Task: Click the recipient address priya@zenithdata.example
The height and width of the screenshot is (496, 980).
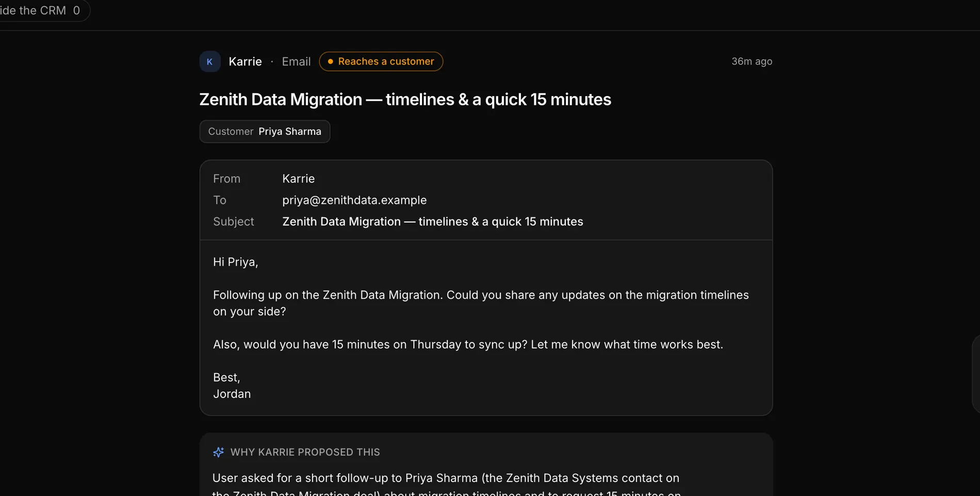Action: pos(354,200)
